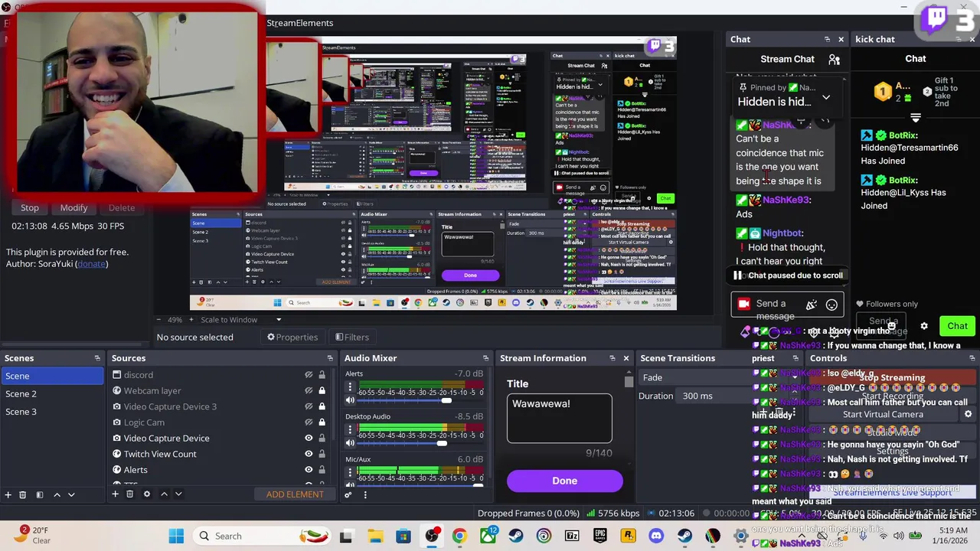Click the ADD ELEMENT button

[295, 494]
